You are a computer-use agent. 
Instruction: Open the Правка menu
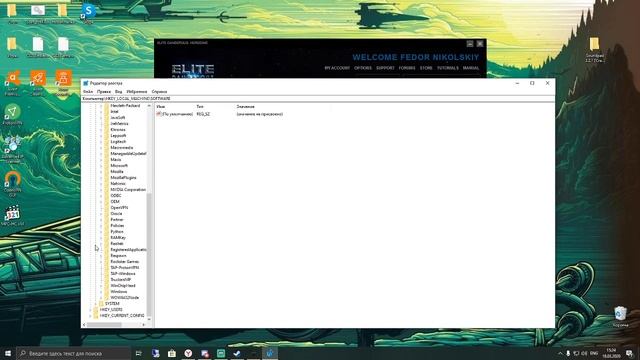pos(104,91)
